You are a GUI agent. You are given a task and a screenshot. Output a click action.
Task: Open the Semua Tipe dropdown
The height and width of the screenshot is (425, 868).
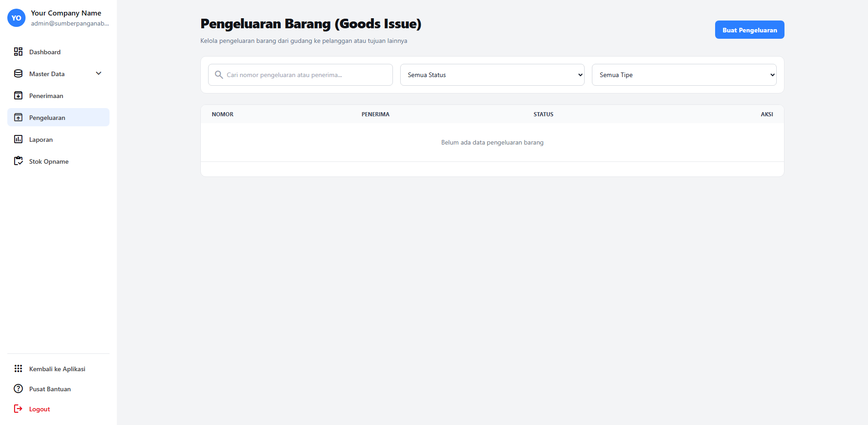(x=684, y=75)
